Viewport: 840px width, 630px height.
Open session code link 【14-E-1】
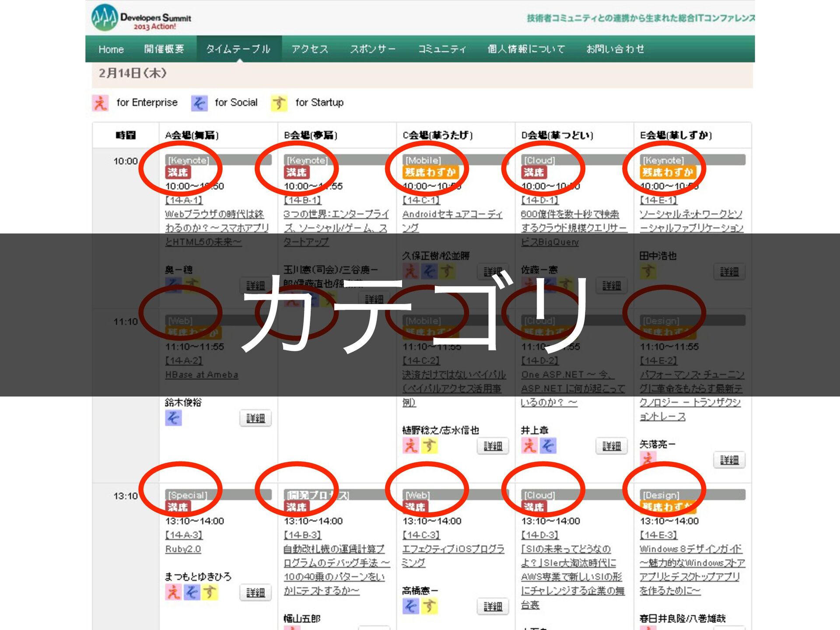[x=658, y=200]
